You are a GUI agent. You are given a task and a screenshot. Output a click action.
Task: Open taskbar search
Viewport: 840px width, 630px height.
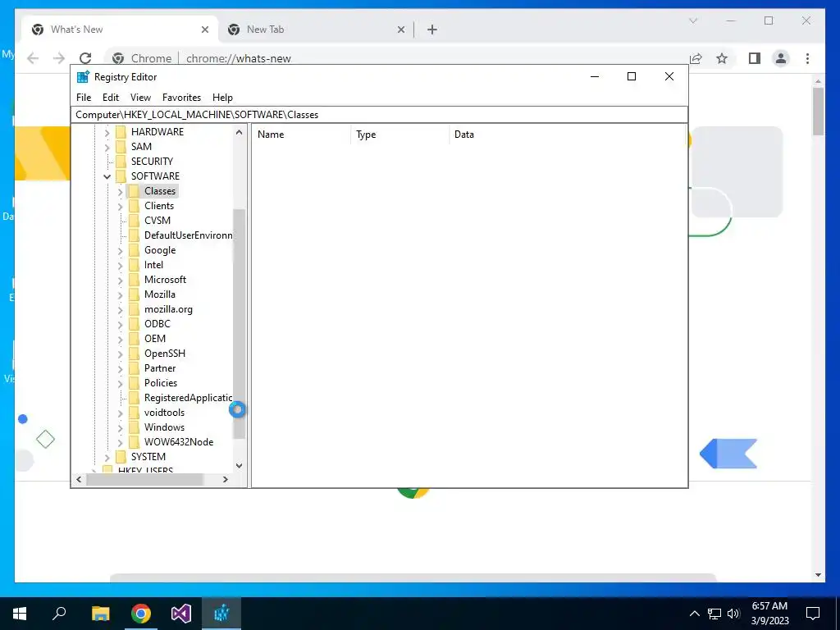tap(59, 614)
